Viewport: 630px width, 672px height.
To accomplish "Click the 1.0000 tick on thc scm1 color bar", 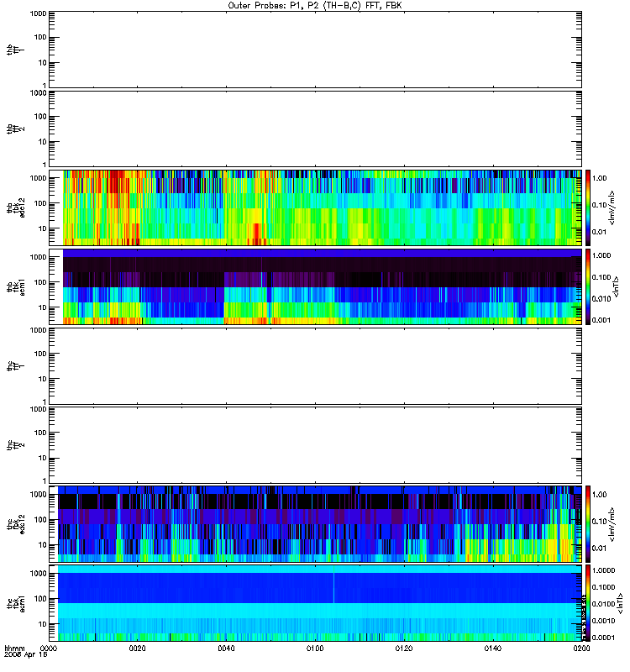I will click(603, 570).
